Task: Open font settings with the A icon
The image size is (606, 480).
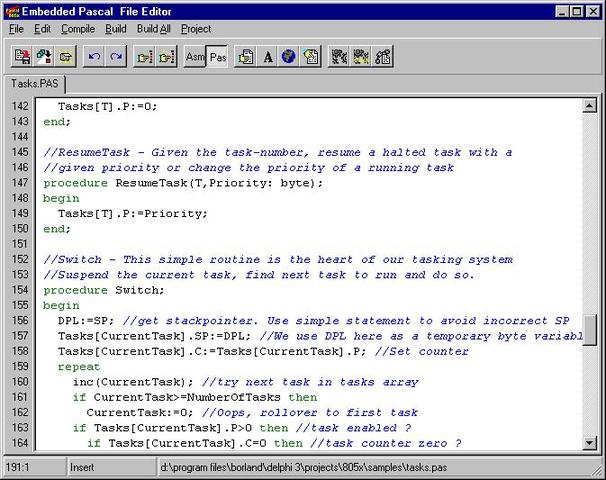Action: point(267,57)
